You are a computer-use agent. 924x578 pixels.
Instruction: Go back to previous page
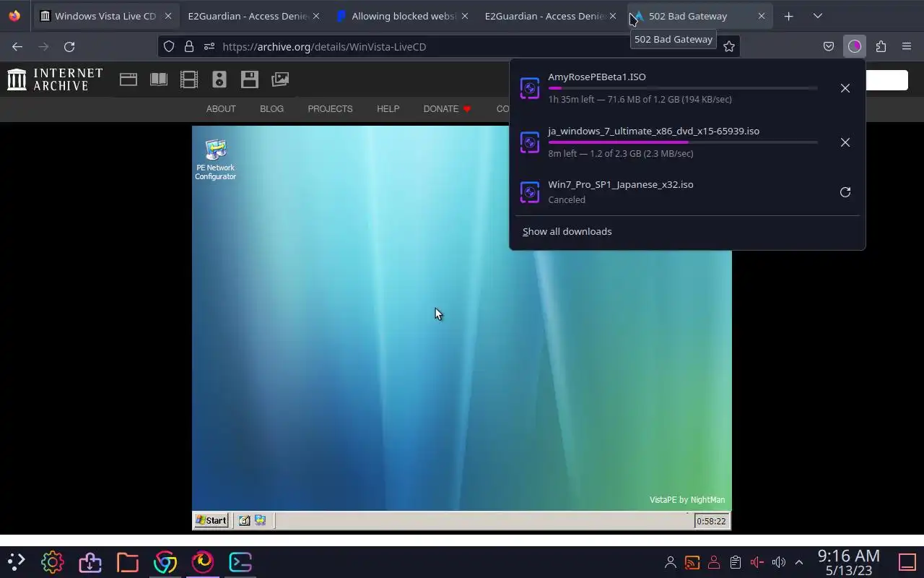17,46
